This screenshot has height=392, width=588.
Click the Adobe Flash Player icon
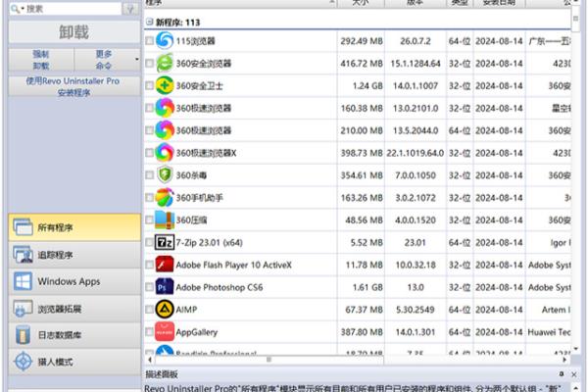coord(165,265)
